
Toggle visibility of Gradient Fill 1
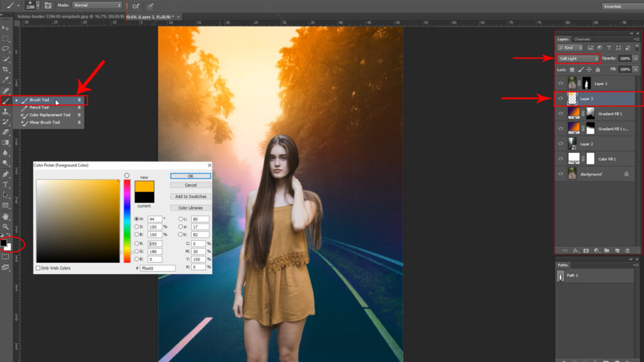(561, 113)
